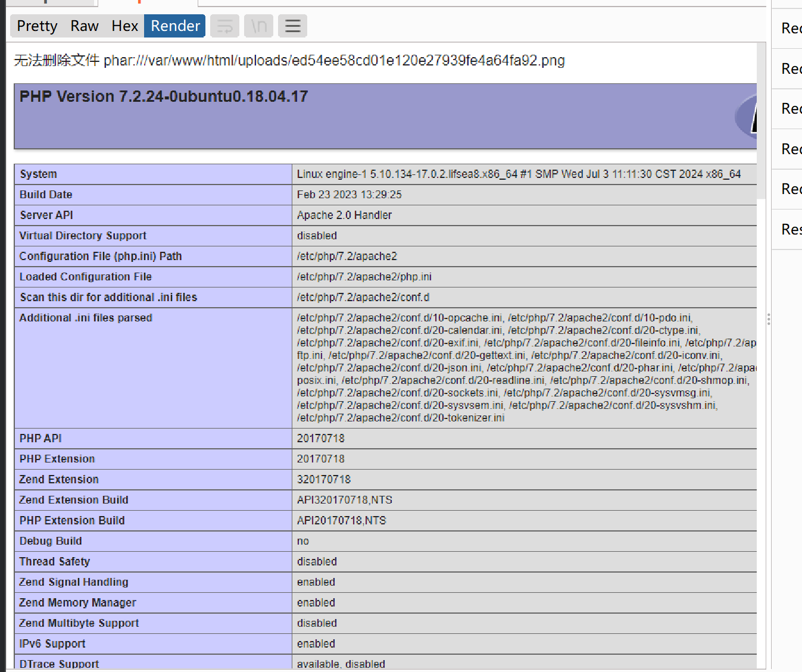Toggle the word wrap icon
Screen dimensions: 802x672
click(224, 26)
